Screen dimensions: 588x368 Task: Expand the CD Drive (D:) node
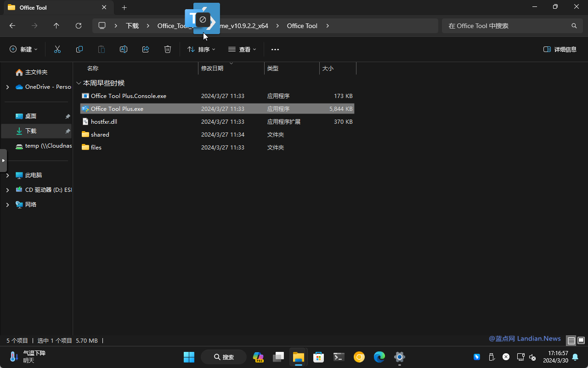(7, 190)
